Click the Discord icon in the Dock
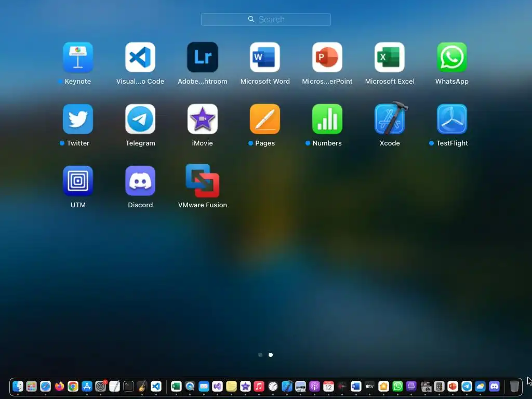The height and width of the screenshot is (399, 532). click(495, 386)
